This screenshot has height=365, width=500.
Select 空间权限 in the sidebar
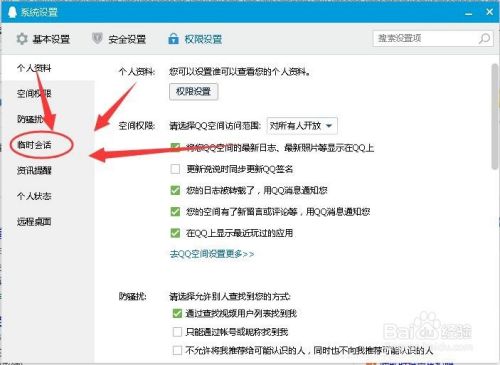[x=34, y=94]
